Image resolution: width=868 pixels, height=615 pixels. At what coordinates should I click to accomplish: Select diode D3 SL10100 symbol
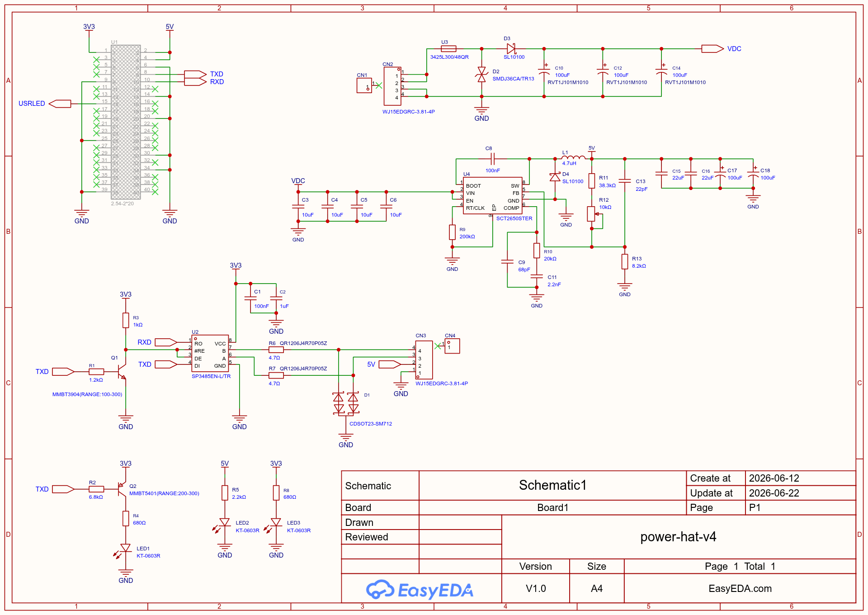511,48
